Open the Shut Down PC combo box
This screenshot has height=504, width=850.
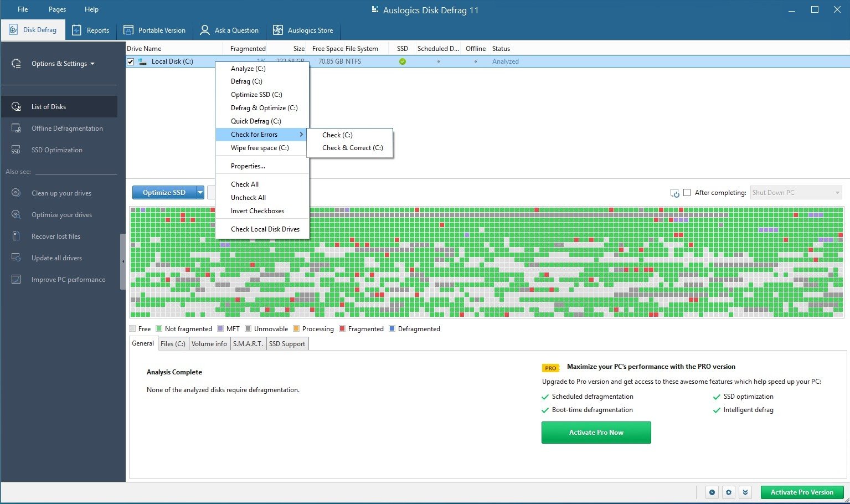pos(796,193)
